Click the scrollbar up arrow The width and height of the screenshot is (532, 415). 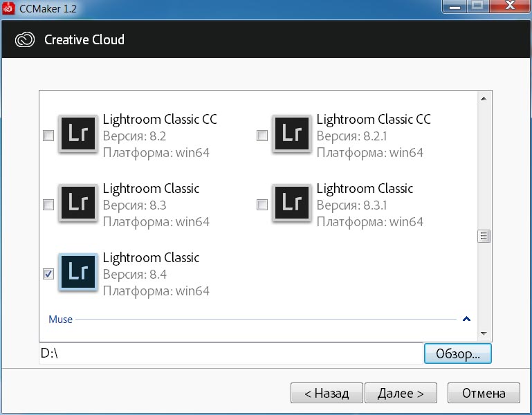click(484, 99)
